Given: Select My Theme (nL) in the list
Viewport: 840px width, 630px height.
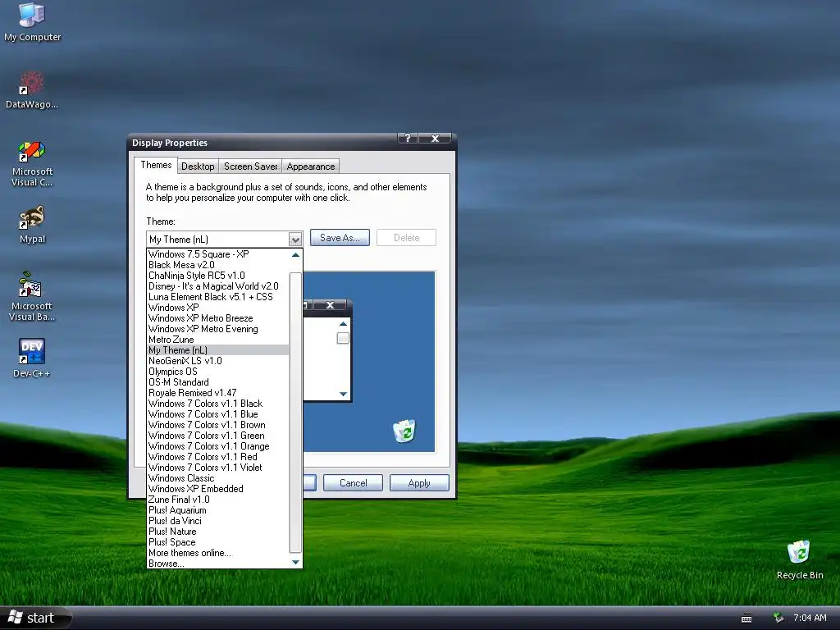Looking at the screenshot, I should [218, 349].
